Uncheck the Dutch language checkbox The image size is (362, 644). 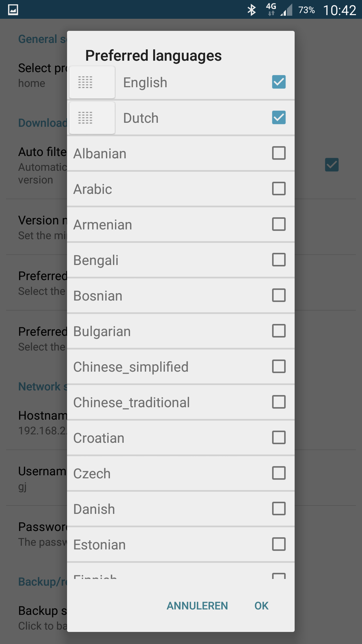[279, 117]
